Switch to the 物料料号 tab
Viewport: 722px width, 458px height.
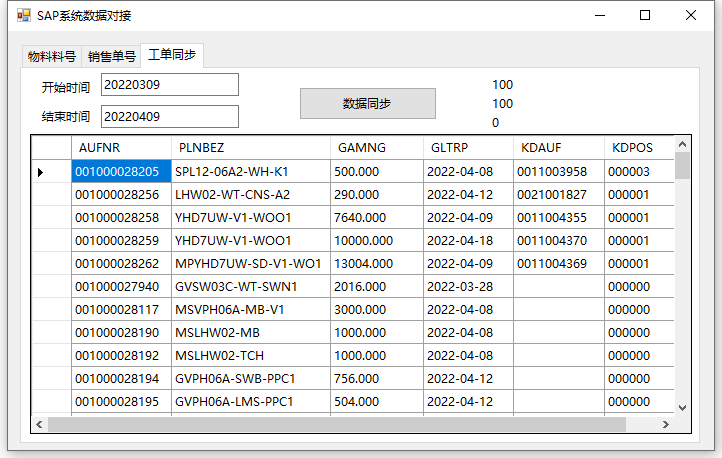(50, 56)
